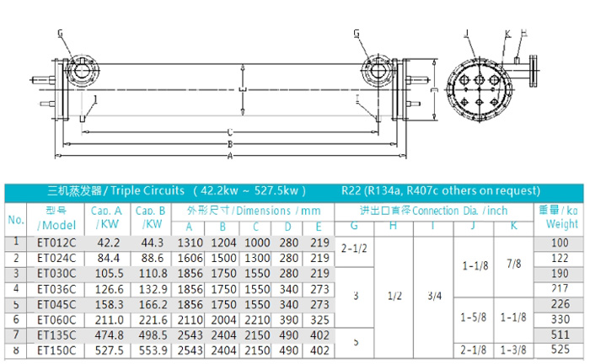Viewport: 590px width, 364px height.
Task: Click dimension B value 1500
Action: click(x=223, y=259)
